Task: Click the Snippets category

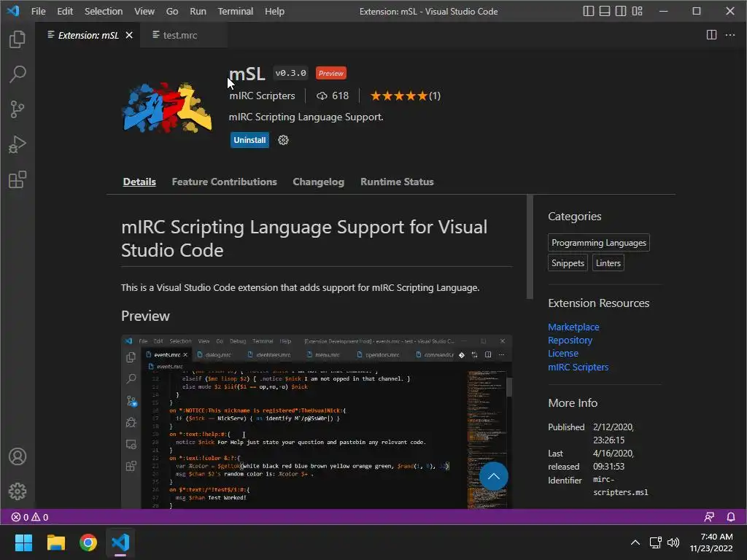Action: 568,262
